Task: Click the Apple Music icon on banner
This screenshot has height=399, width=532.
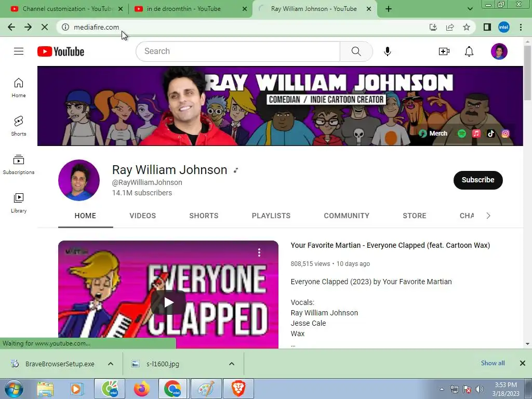Action: point(476,134)
